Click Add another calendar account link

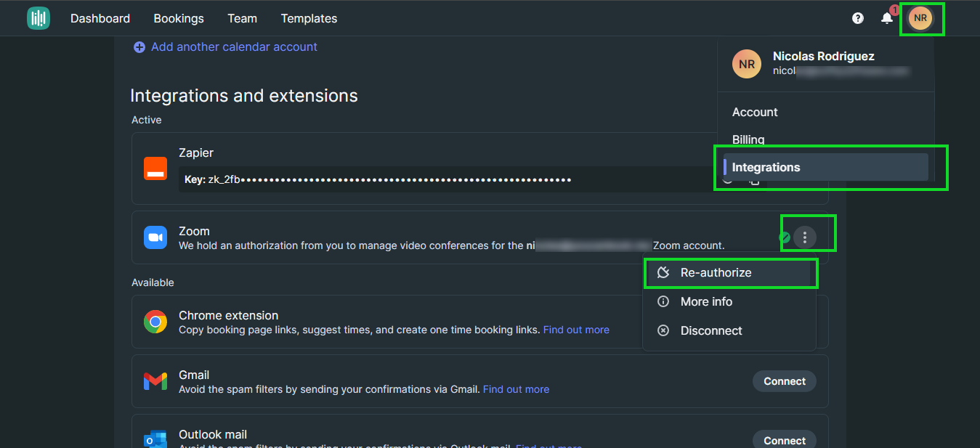pos(234,46)
